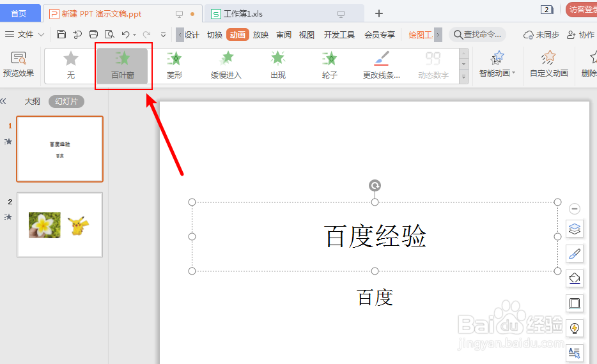Collapse the floating toolbar minus button
The height and width of the screenshot is (364, 597).
pos(575,208)
